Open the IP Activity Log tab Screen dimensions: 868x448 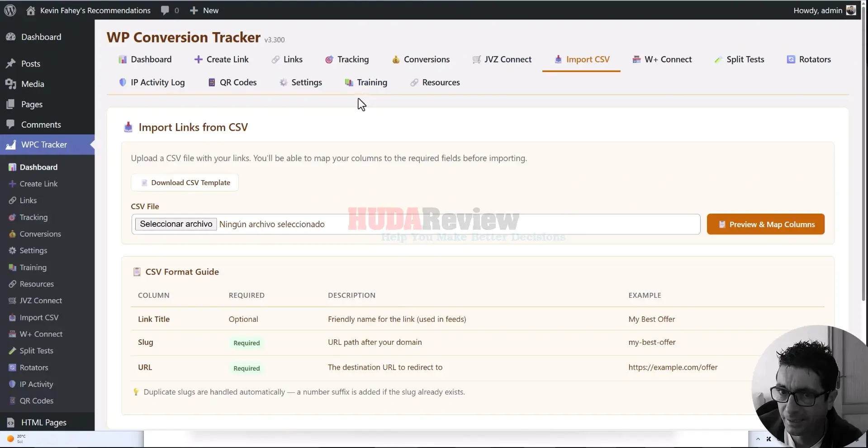pos(152,82)
